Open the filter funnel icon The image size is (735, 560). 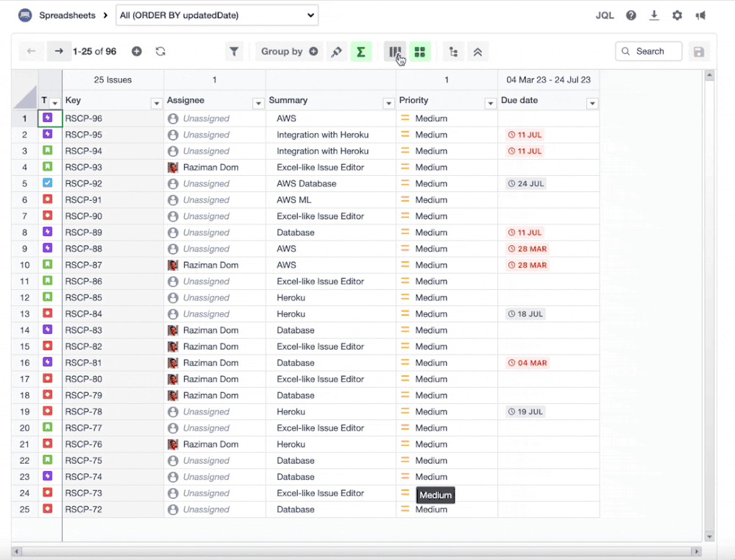234,51
